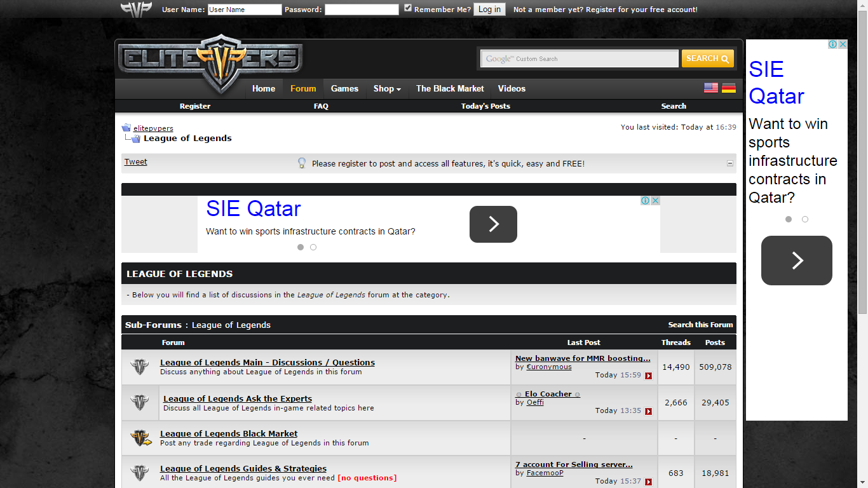The height and width of the screenshot is (488, 868).
Task: Select second carousel dot in banner ad
Action: (313, 247)
